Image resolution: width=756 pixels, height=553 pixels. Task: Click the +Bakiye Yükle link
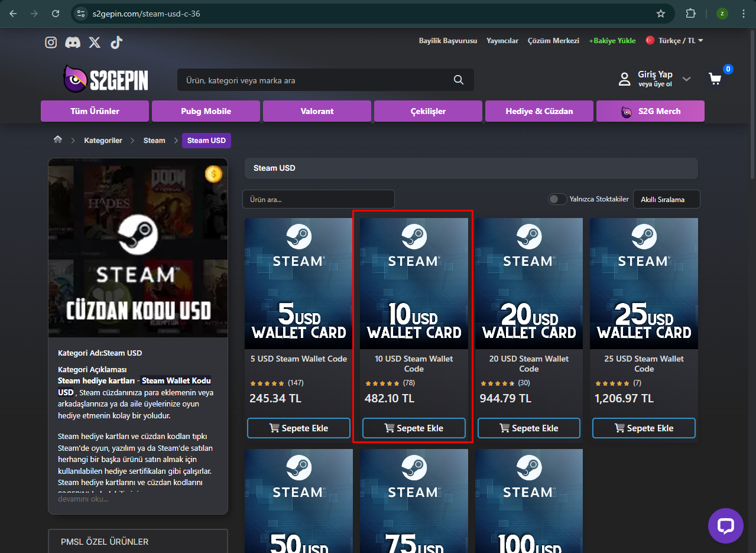click(612, 41)
